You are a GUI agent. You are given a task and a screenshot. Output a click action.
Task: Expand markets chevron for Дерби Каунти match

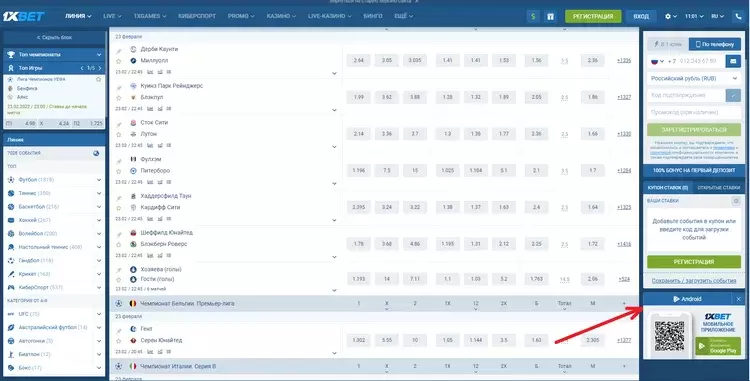tap(334, 74)
